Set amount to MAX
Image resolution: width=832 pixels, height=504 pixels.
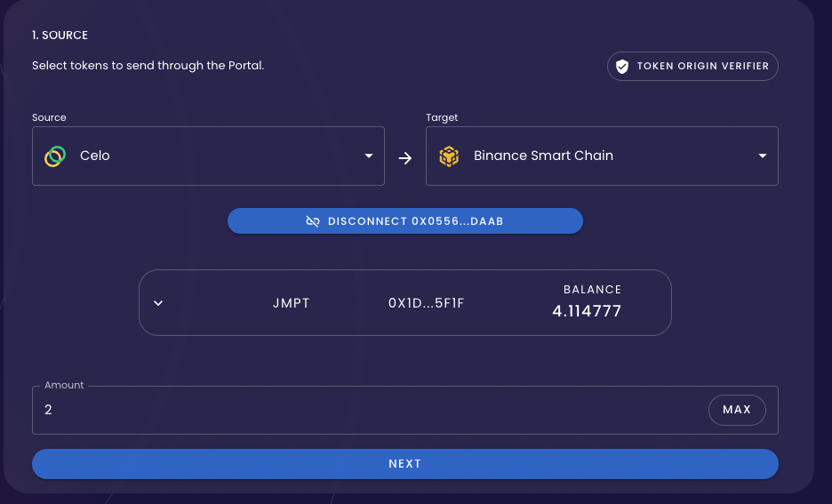(737, 410)
